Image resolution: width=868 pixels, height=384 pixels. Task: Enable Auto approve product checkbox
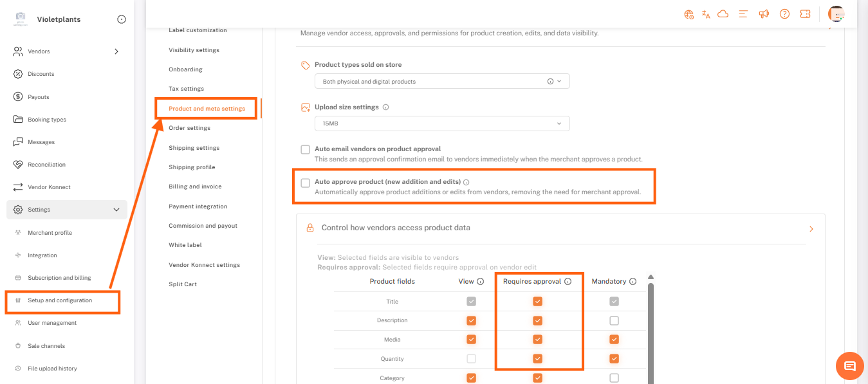coord(306,183)
